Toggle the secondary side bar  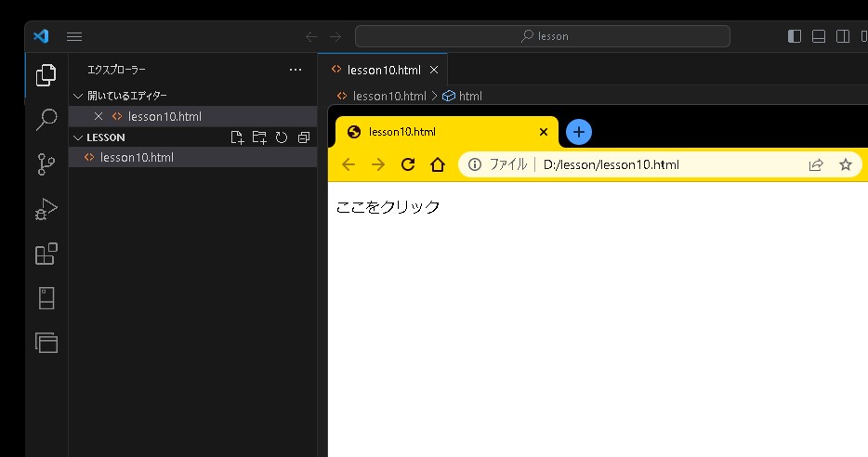(843, 36)
